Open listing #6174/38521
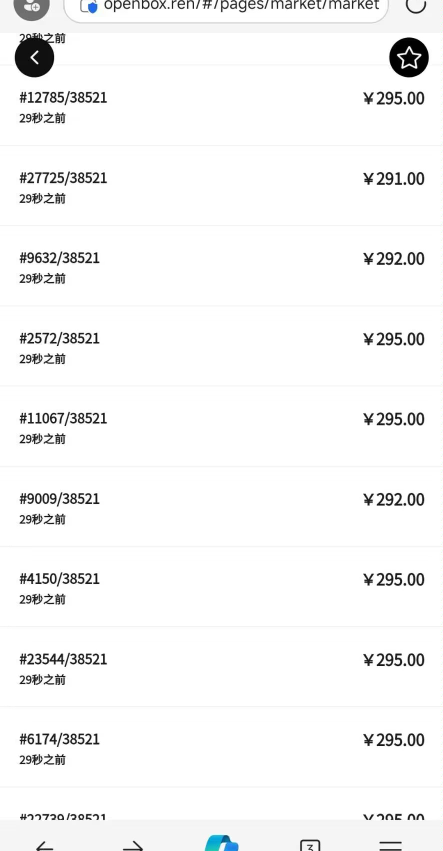The image size is (443, 851). (x=222, y=747)
